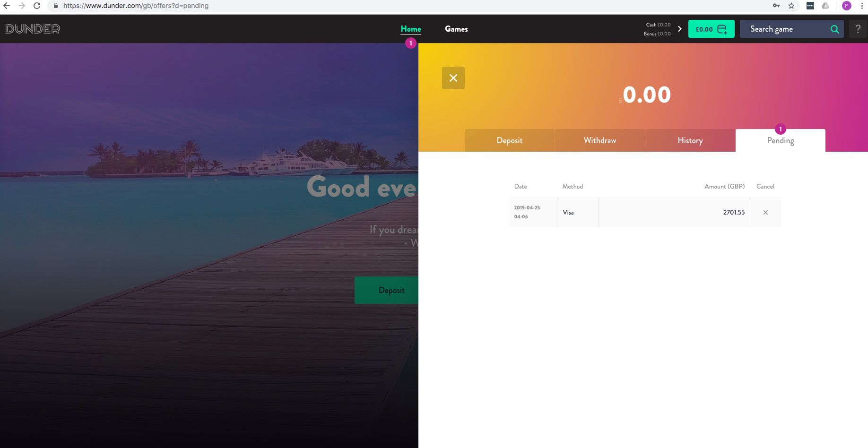Open the Games menu item
The height and width of the screenshot is (448, 868).
tap(456, 29)
